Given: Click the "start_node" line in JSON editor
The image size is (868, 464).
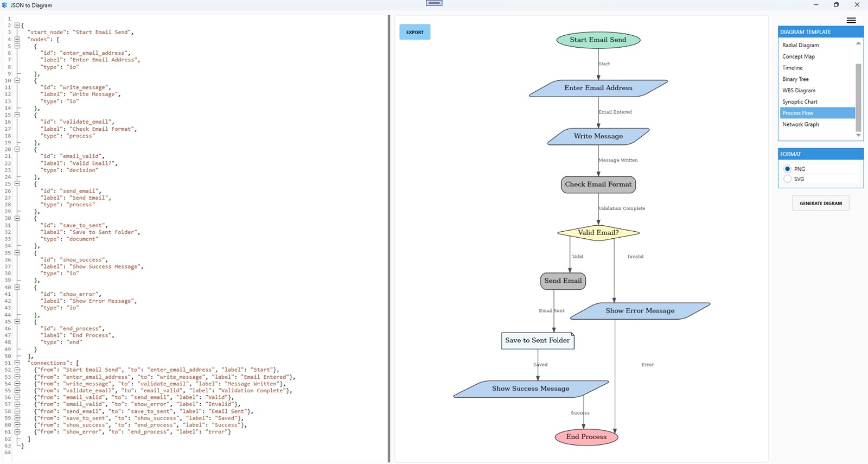Looking at the screenshot, I should [80, 32].
